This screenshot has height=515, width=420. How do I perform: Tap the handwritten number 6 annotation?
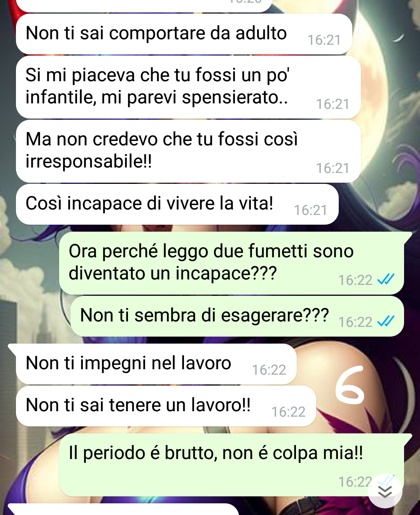(349, 386)
